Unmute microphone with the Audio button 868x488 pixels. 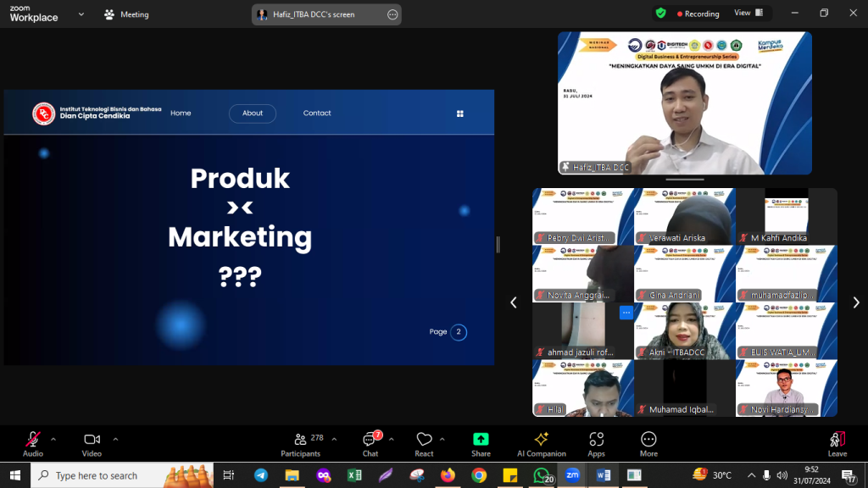[x=32, y=442]
